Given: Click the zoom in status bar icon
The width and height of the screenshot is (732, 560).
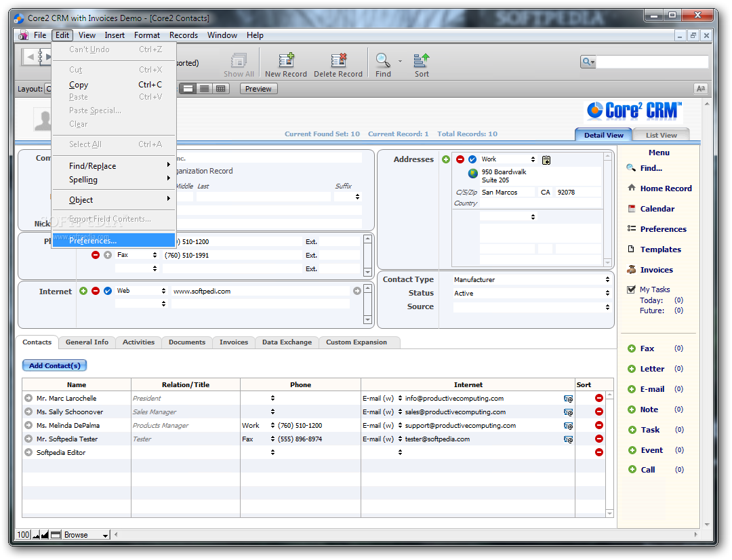Looking at the screenshot, I should tap(45, 535).
